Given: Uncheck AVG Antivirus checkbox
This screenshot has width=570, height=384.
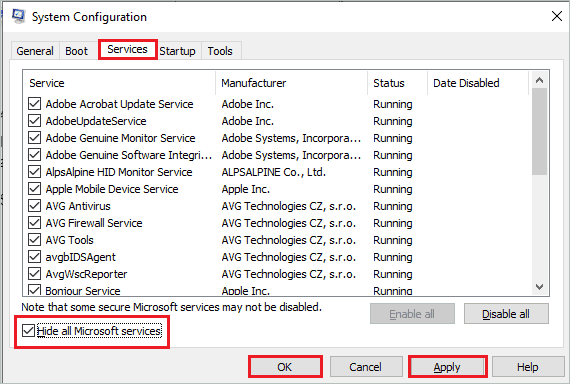Looking at the screenshot, I should (35, 206).
